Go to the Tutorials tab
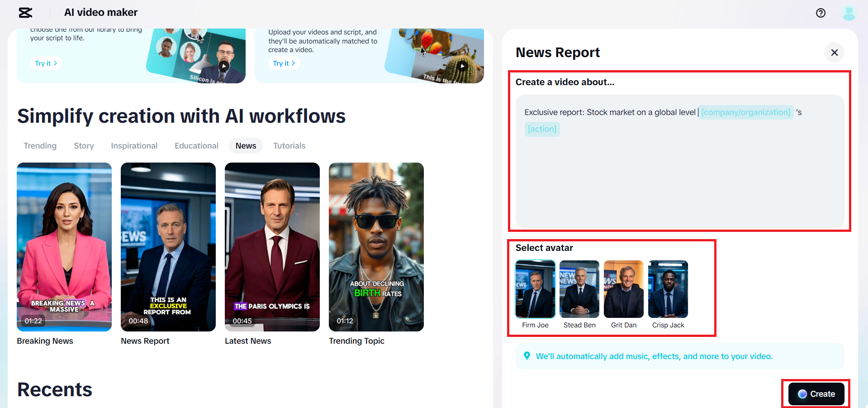The width and height of the screenshot is (868, 408). pyautogui.click(x=289, y=146)
